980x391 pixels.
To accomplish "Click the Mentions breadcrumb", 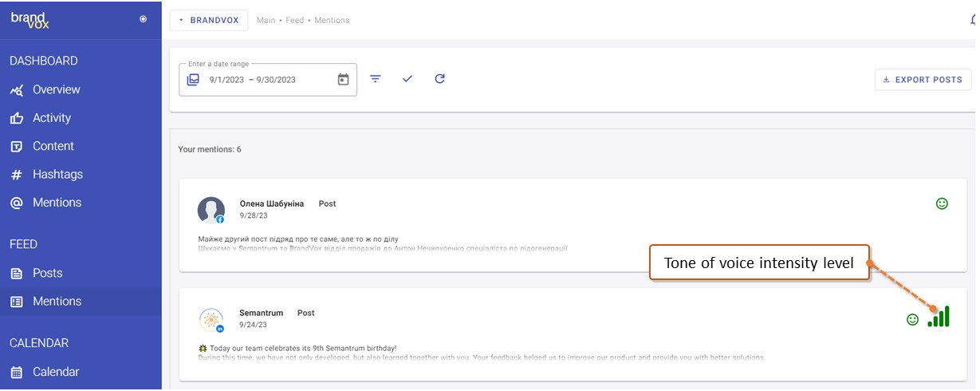I will point(332,20).
